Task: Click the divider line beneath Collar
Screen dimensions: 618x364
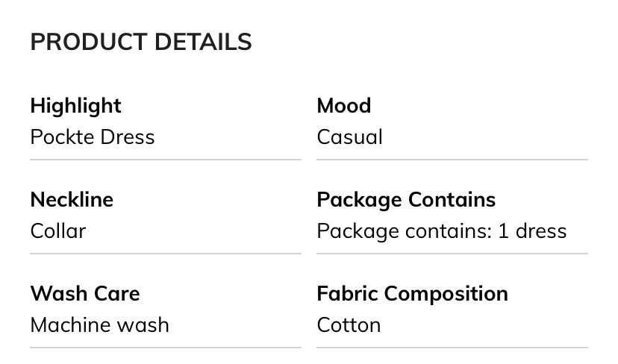Action: click(166, 254)
